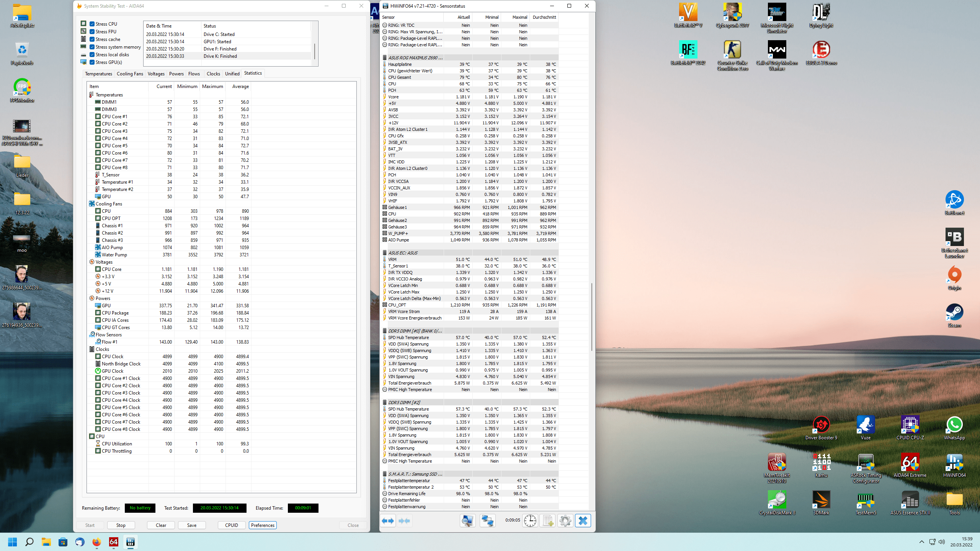The height and width of the screenshot is (551, 980).
Task: Open CPUID CPU-Z desktop icon
Action: 910,428
